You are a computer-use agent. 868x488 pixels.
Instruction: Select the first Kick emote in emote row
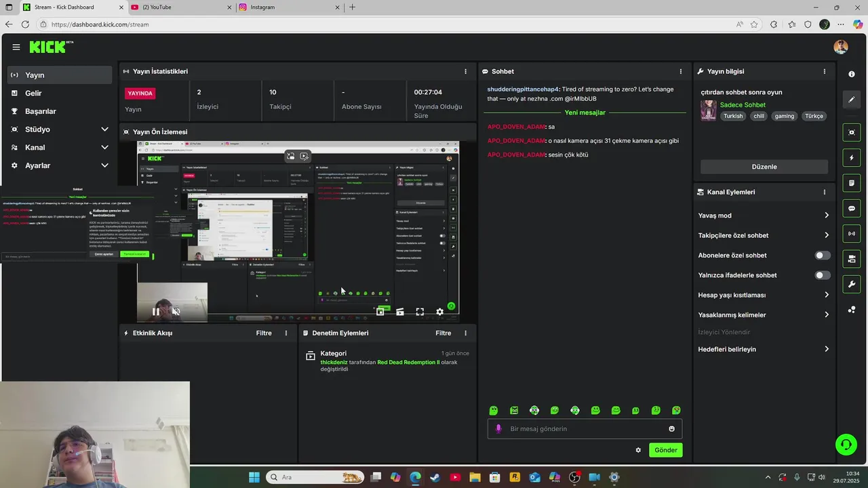point(494,410)
